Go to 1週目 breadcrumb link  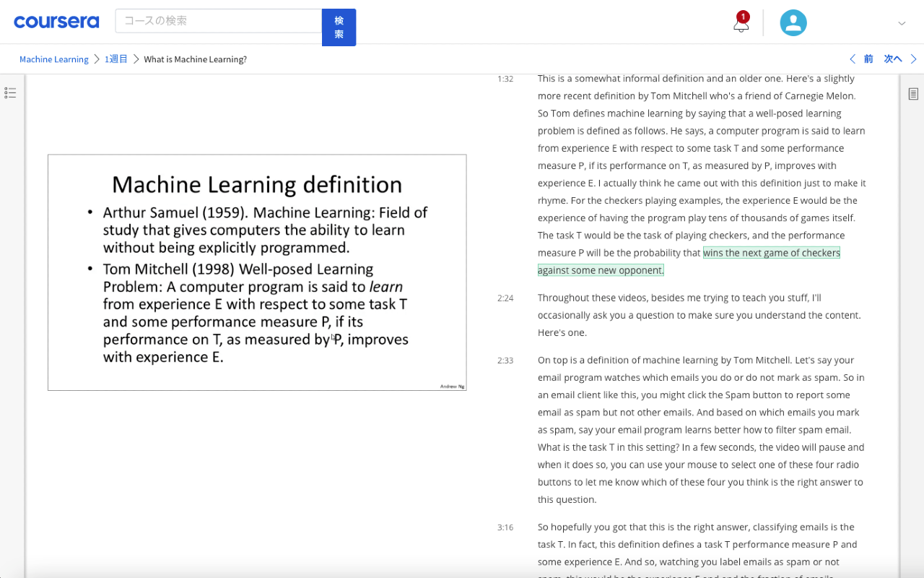coord(116,59)
